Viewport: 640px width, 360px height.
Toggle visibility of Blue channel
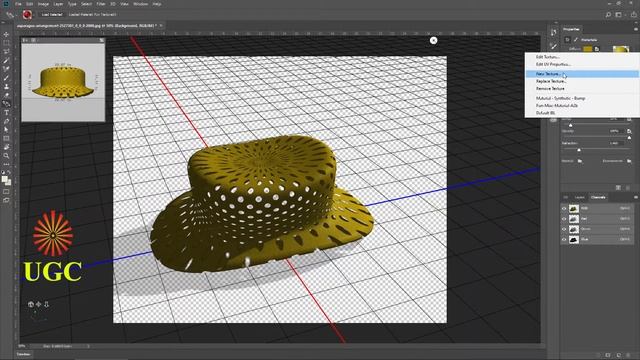[564, 240]
